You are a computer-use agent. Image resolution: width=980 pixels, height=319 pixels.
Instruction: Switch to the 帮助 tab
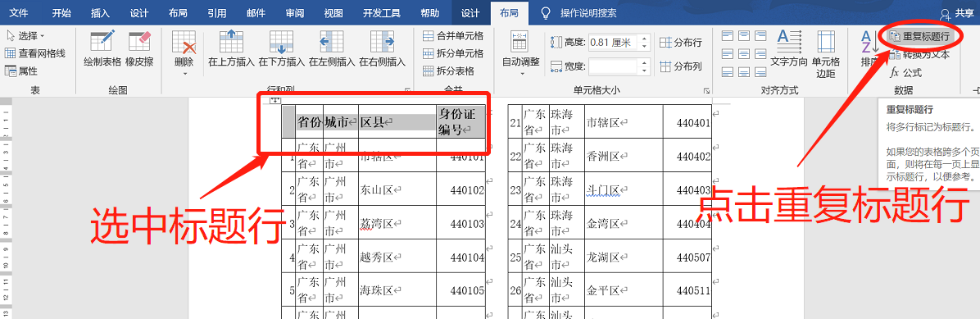click(x=430, y=13)
